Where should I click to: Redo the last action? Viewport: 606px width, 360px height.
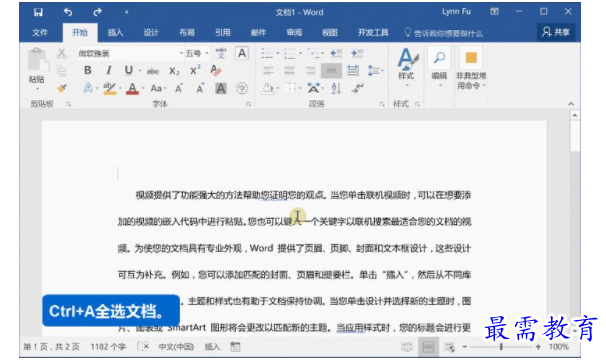click(x=97, y=12)
